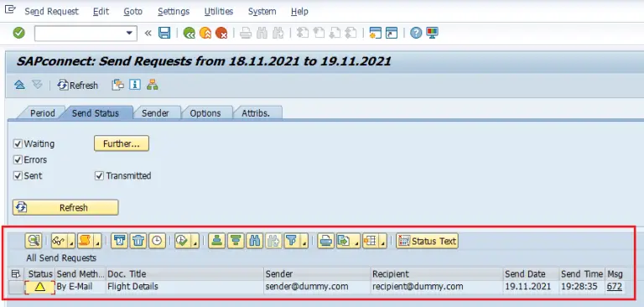
Task: Click the clock with green check icon
Action: click(x=182, y=241)
